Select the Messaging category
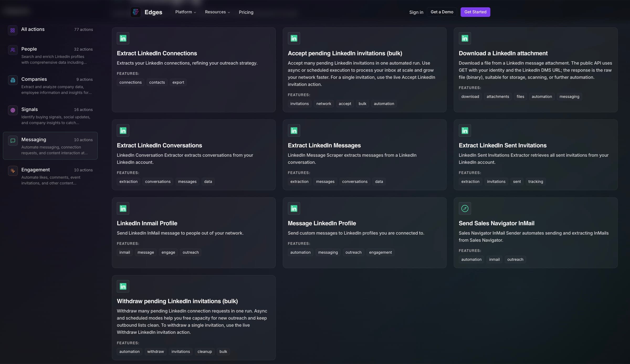 coord(50,146)
